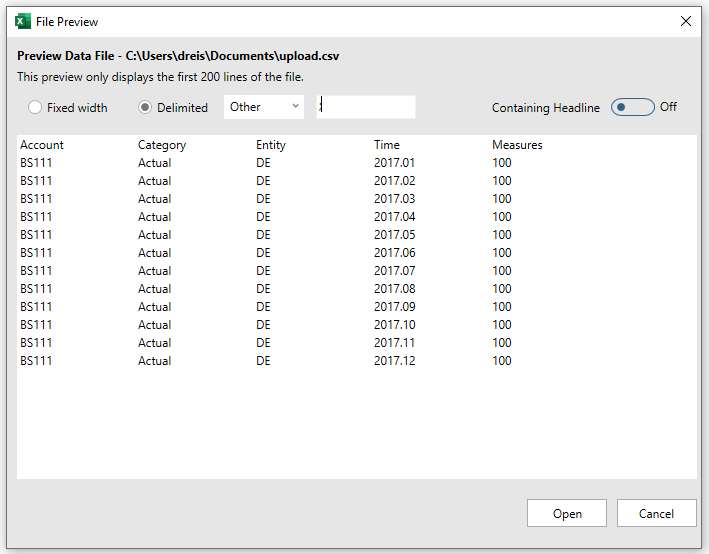Click the custom delimiter input field
709x554 pixels.
click(366, 107)
